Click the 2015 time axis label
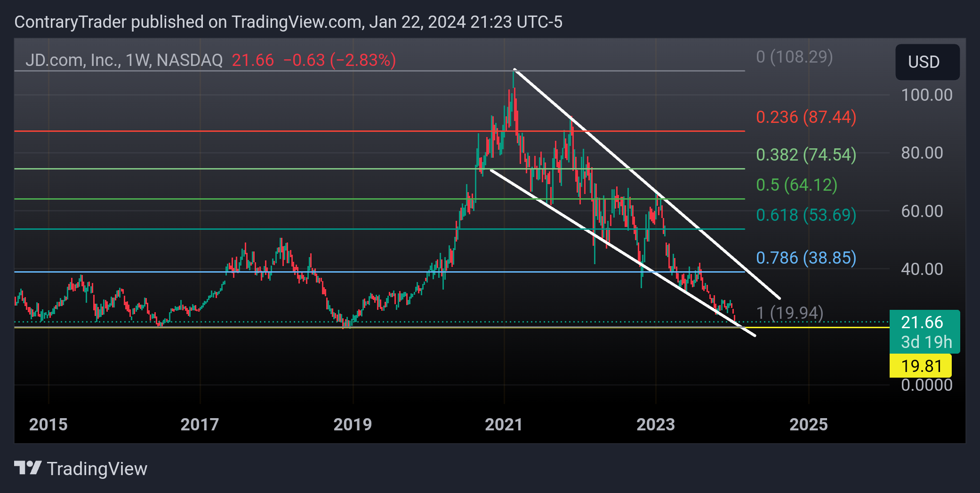 pyautogui.click(x=48, y=425)
